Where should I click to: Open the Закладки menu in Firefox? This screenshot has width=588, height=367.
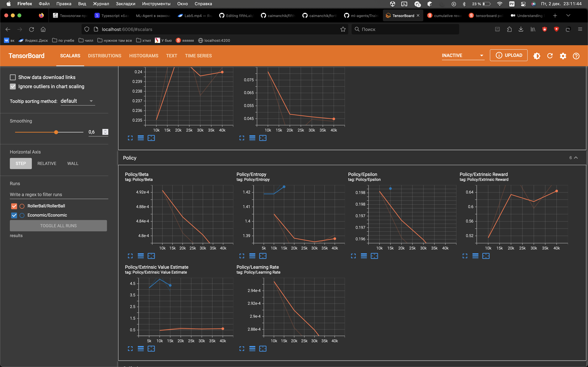pyautogui.click(x=126, y=4)
